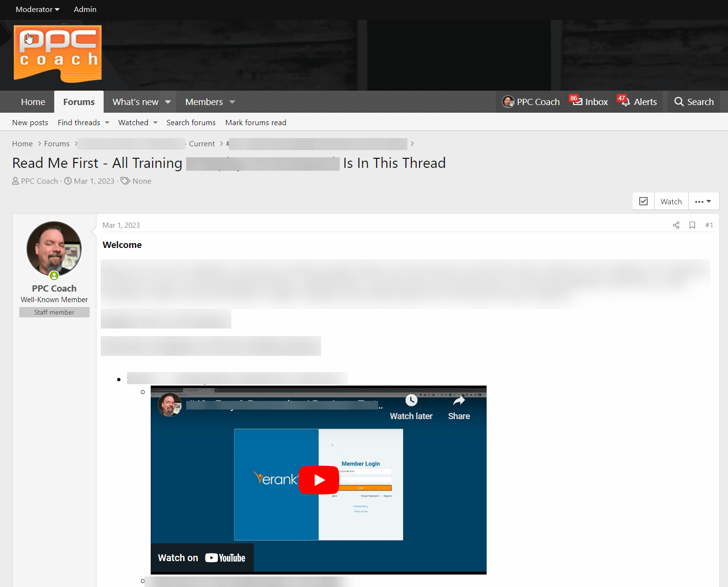The height and width of the screenshot is (587, 728).
Task: Open the Watch later option on the video
Action: [411, 407]
